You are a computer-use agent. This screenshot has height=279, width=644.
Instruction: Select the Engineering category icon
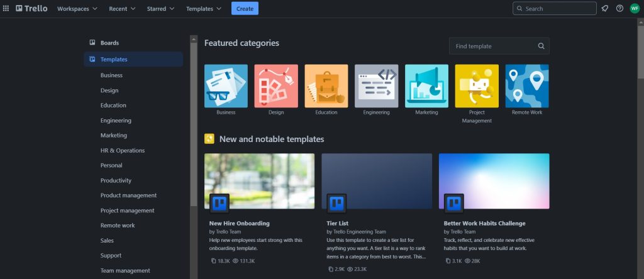pos(376,86)
